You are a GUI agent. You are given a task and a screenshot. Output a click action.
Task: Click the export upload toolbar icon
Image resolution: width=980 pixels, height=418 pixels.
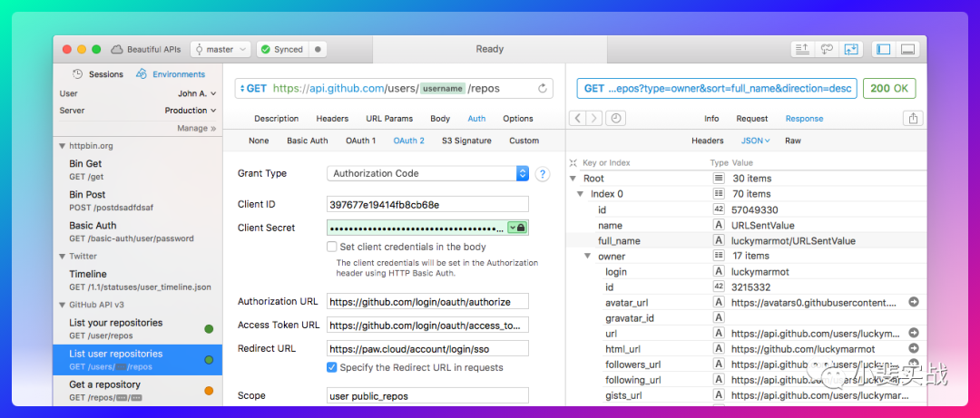801,49
